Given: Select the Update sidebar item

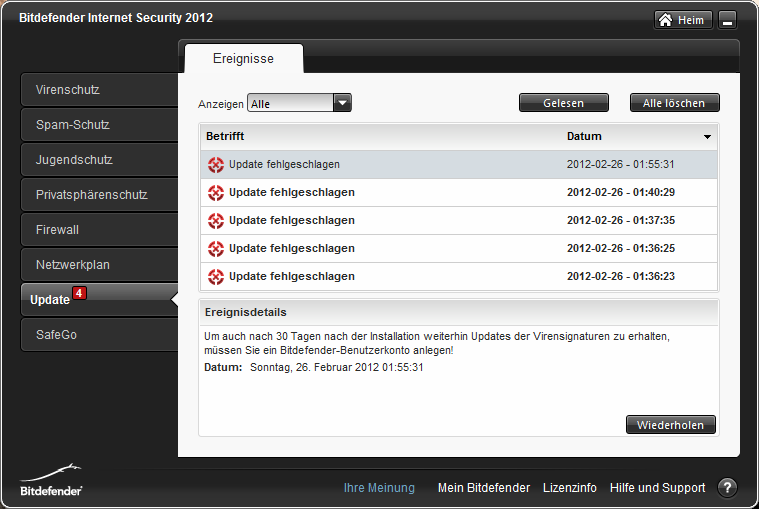Looking at the screenshot, I should pos(99,299).
